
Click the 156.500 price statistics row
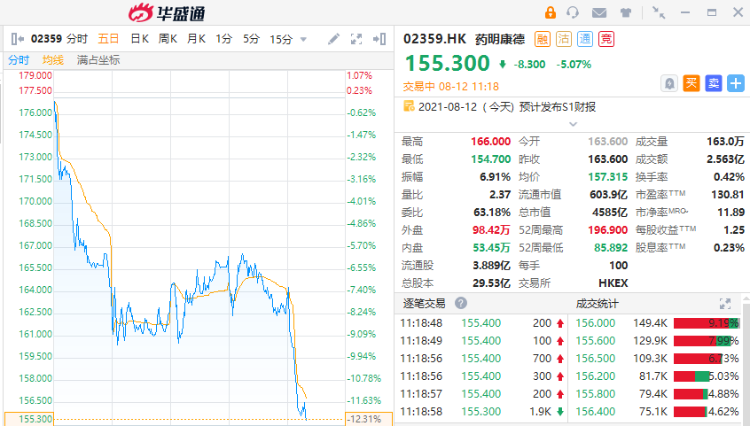point(657,359)
